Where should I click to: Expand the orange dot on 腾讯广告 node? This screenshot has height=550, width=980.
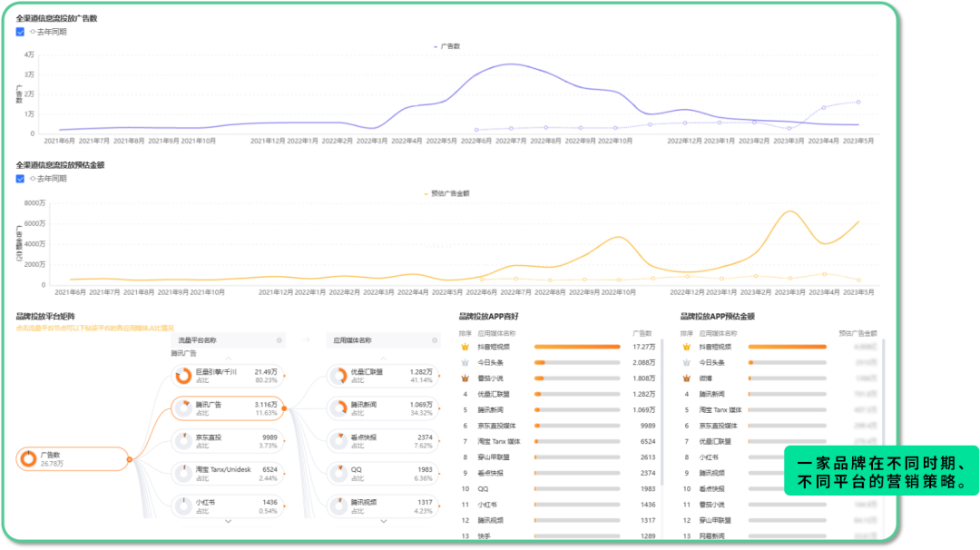[284, 408]
